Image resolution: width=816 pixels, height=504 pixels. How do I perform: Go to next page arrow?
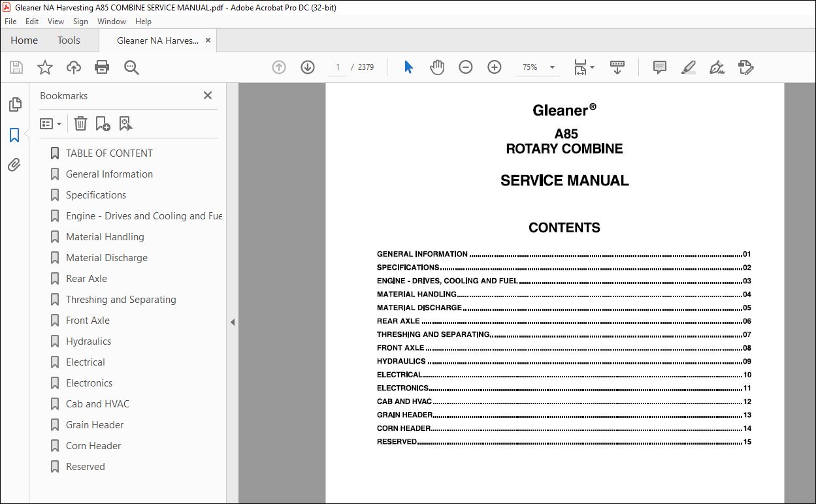click(x=308, y=67)
